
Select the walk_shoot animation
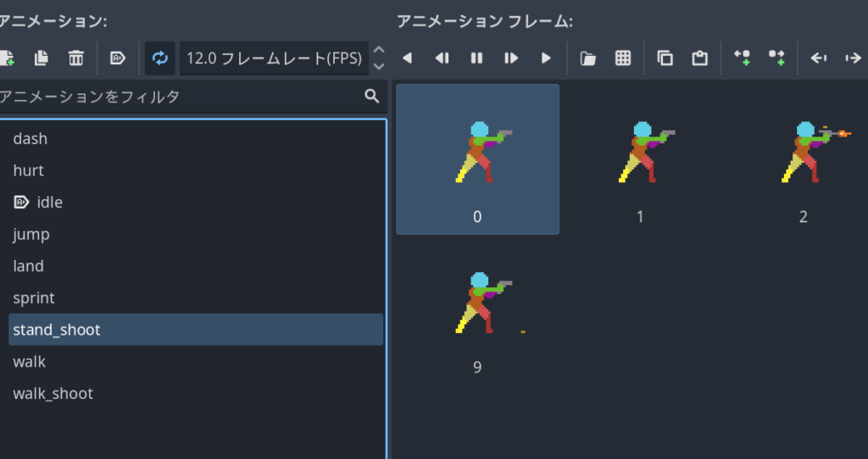point(196,393)
